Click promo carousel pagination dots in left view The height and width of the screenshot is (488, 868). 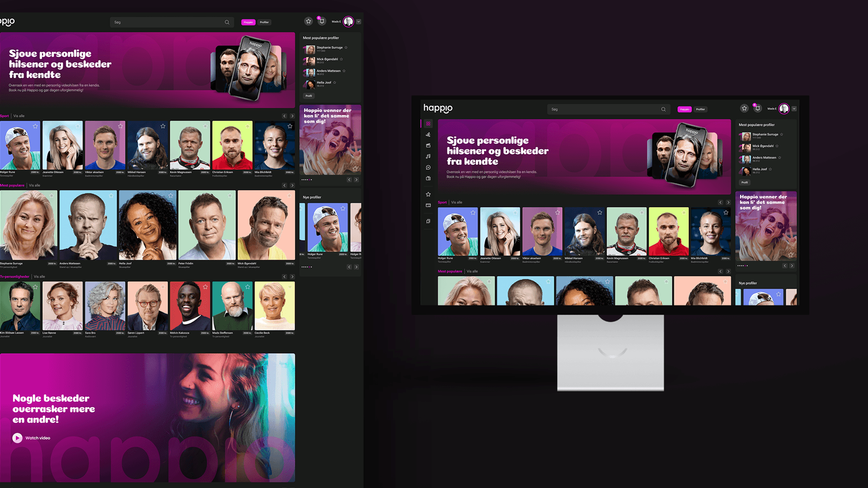coord(307,180)
